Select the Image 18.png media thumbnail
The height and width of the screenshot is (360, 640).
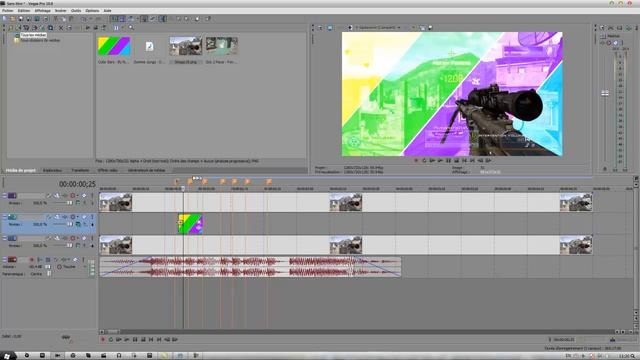pos(186,46)
